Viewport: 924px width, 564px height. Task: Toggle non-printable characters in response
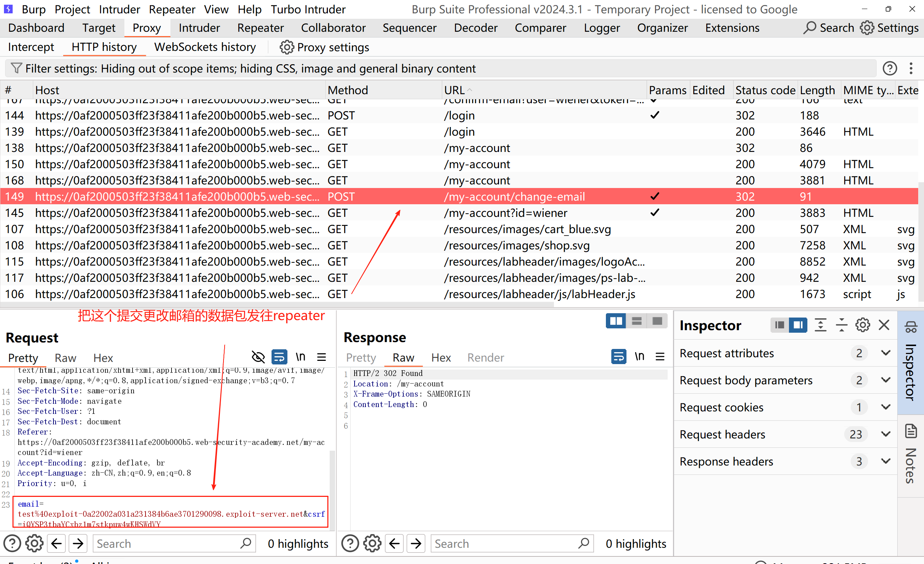pos(639,357)
